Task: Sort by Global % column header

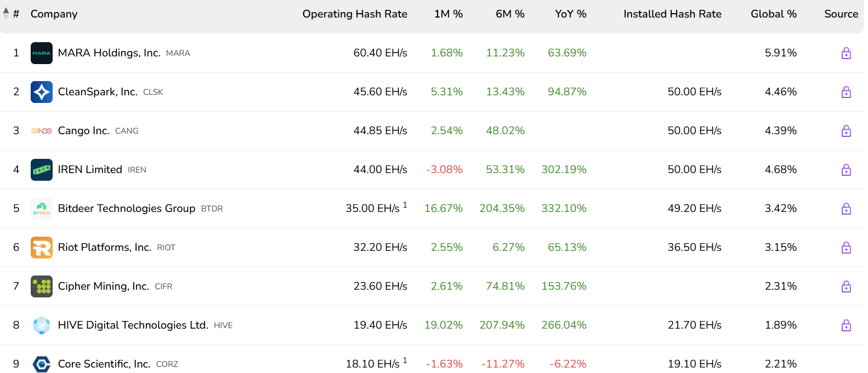Action: (x=773, y=14)
